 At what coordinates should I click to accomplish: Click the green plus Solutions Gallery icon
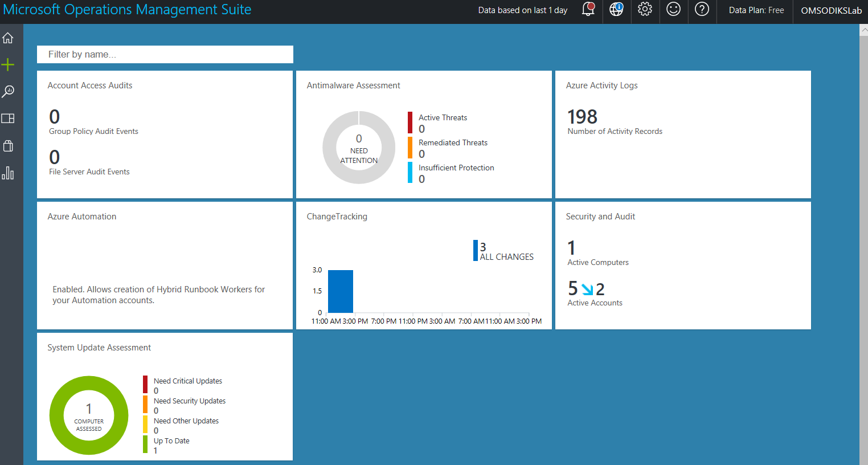[8, 65]
